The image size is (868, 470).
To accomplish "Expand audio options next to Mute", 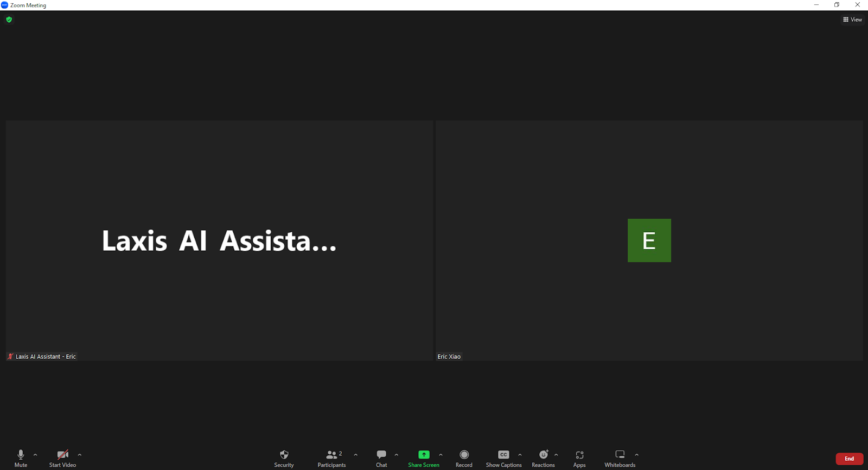I will pyautogui.click(x=35, y=455).
